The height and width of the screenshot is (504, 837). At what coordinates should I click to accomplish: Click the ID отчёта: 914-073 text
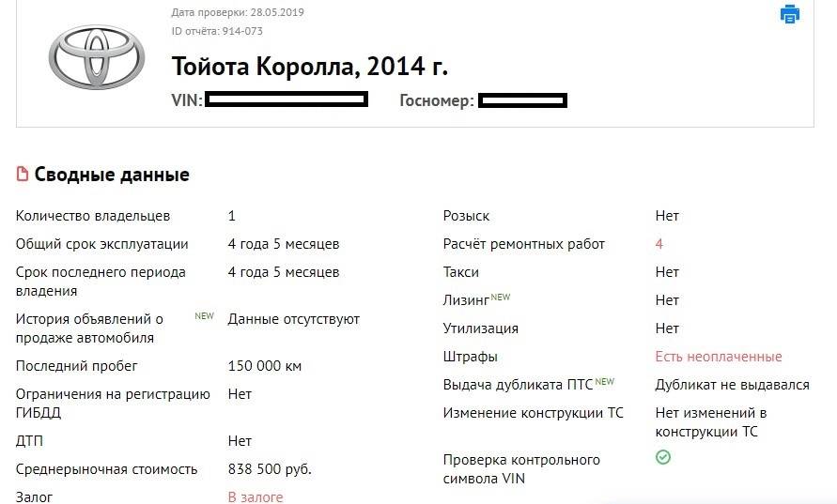(217, 31)
